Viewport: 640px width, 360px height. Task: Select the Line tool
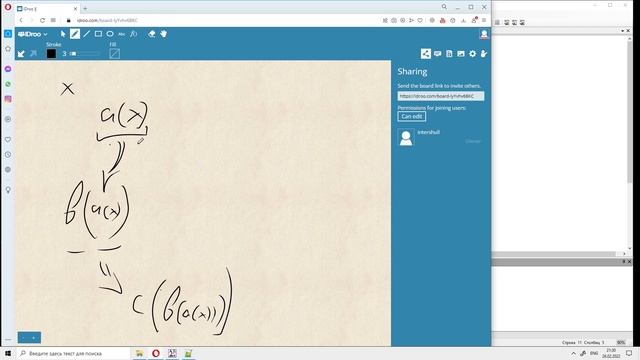[87, 34]
